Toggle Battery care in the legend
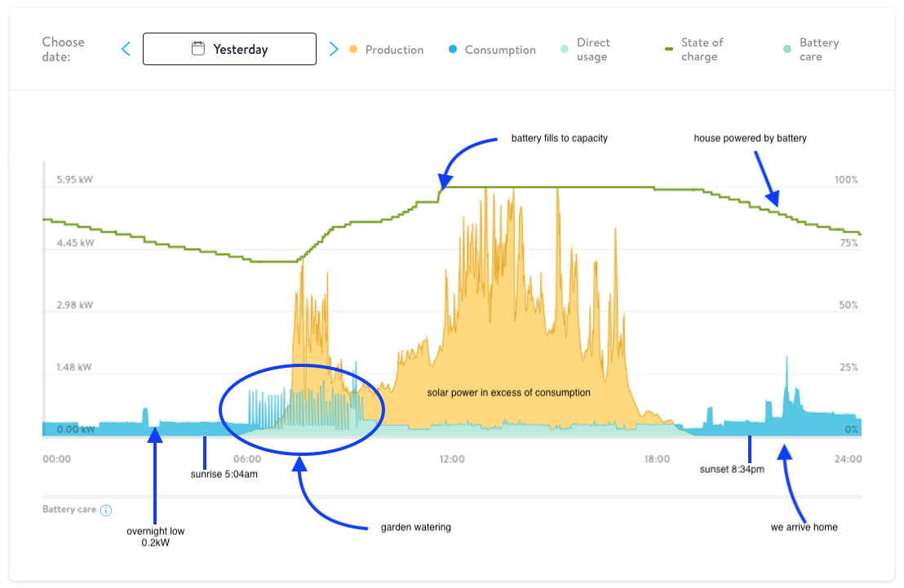Screen dimensions: 904x588 point(818,50)
